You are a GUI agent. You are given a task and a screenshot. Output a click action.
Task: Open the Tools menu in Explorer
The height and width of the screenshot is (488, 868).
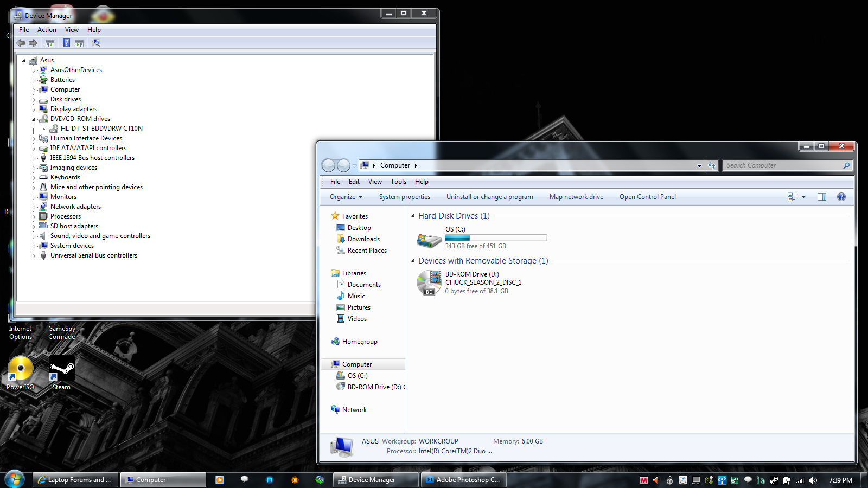[x=398, y=182]
